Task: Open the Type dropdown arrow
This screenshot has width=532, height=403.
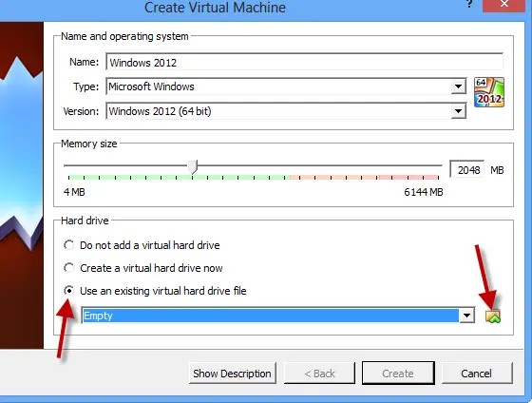Action: pos(458,86)
